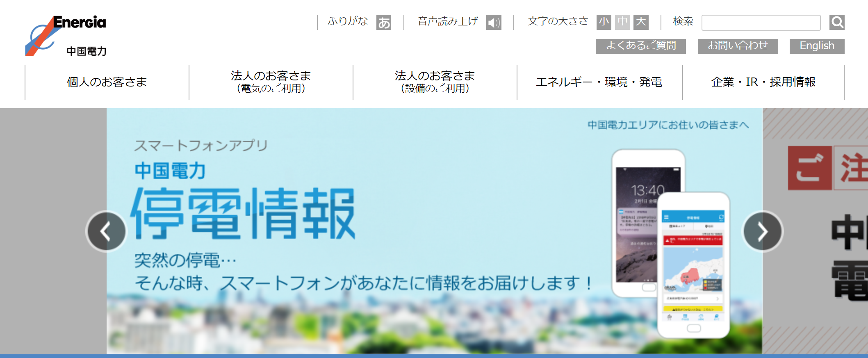
Task: Switch site to English
Action: point(817,46)
